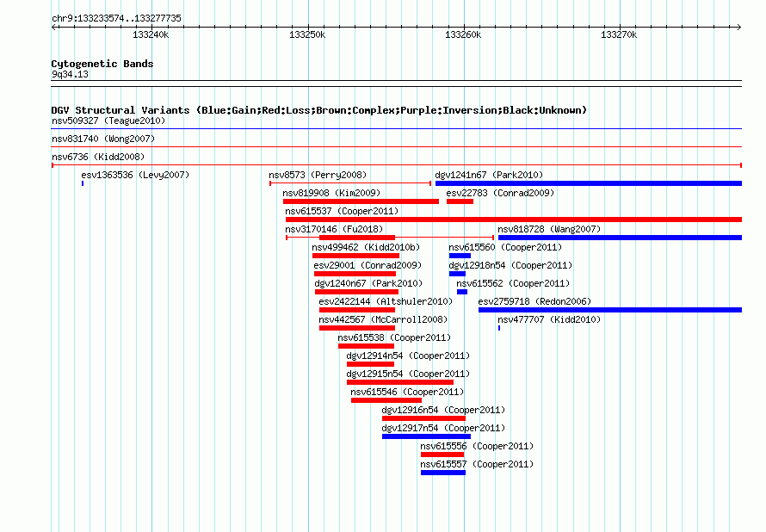Select the nsv615562 (Cooper2011) small blue bar
Image resolution: width=766 pixels, height=532 pixels.
coord(462,292)
